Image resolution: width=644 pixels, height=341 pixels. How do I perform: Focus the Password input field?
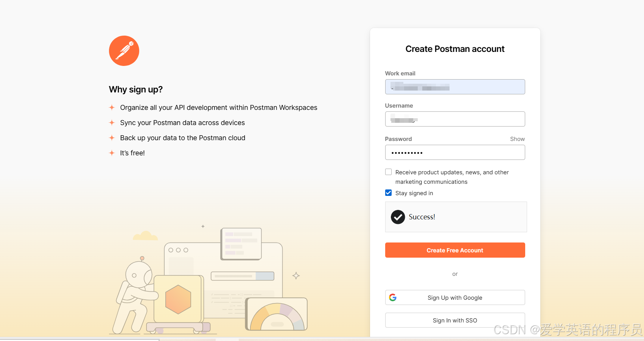pos(455,152)
